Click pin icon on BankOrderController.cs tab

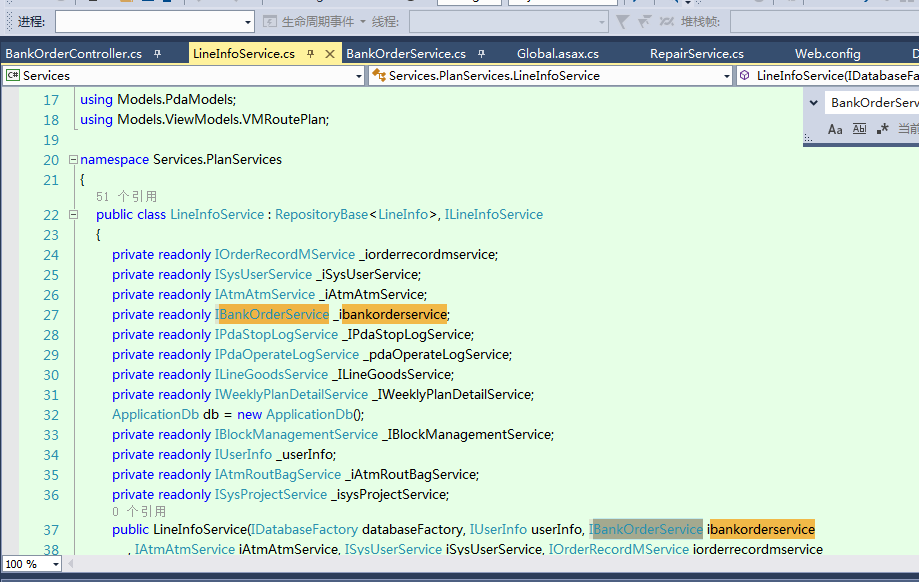tap(157, 54)
